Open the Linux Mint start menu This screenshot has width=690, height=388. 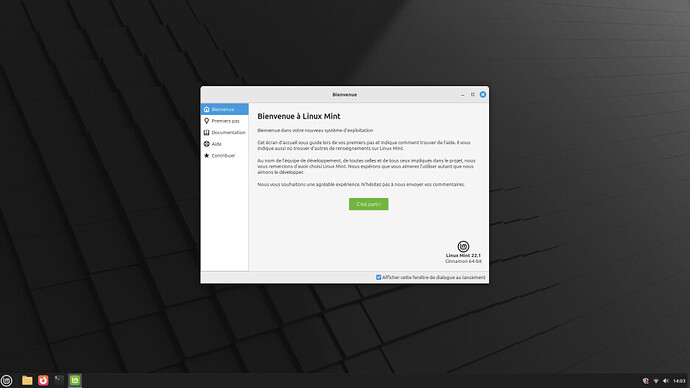click(7, 381)
